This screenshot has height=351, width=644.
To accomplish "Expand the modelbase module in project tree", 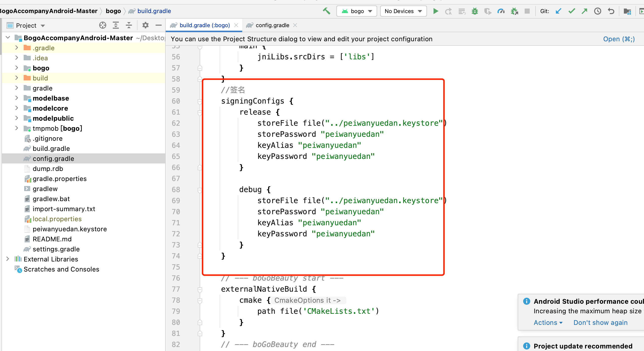I will tap(16, 98).
